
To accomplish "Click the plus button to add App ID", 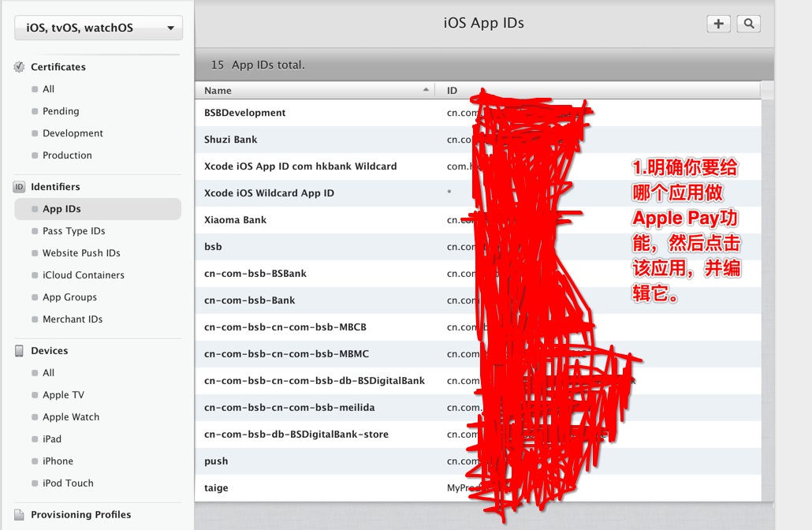I will point(718,24).
